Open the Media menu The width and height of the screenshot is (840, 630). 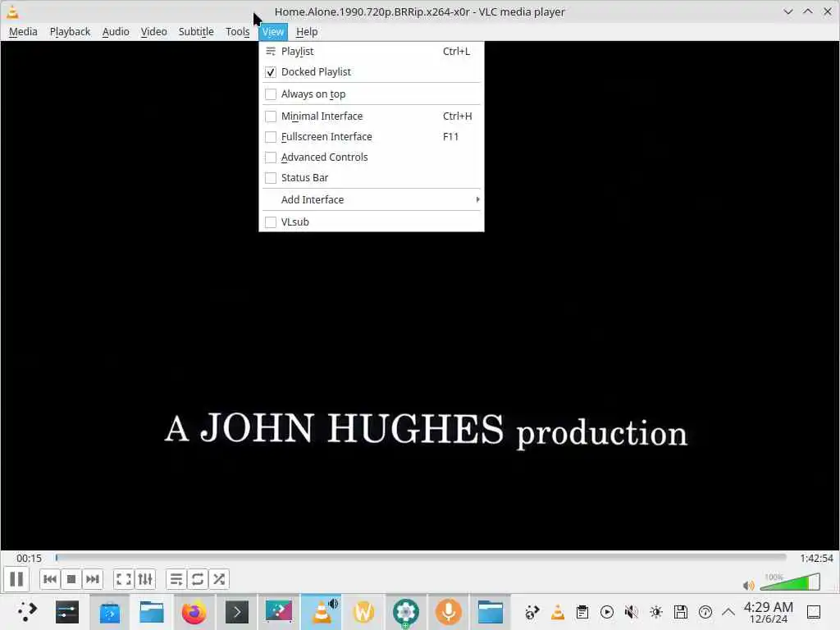click(x=23, y=32)
